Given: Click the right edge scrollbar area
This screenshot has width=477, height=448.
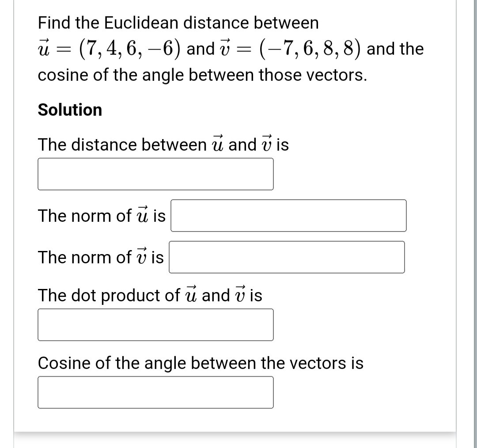Looking at the screenshot, I should click(470, 221).
